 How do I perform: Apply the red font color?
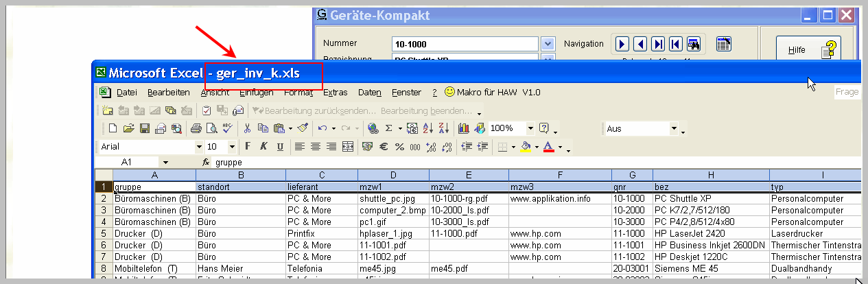coord(548,146)
